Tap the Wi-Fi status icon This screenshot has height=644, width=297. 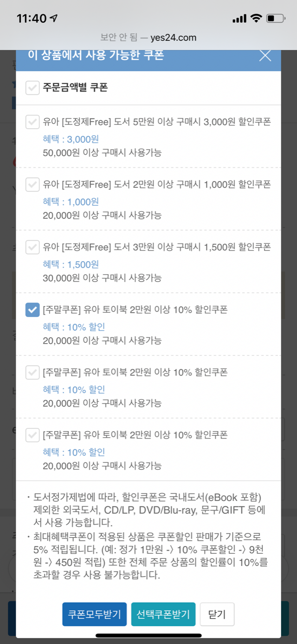click(x=256, y=19)
